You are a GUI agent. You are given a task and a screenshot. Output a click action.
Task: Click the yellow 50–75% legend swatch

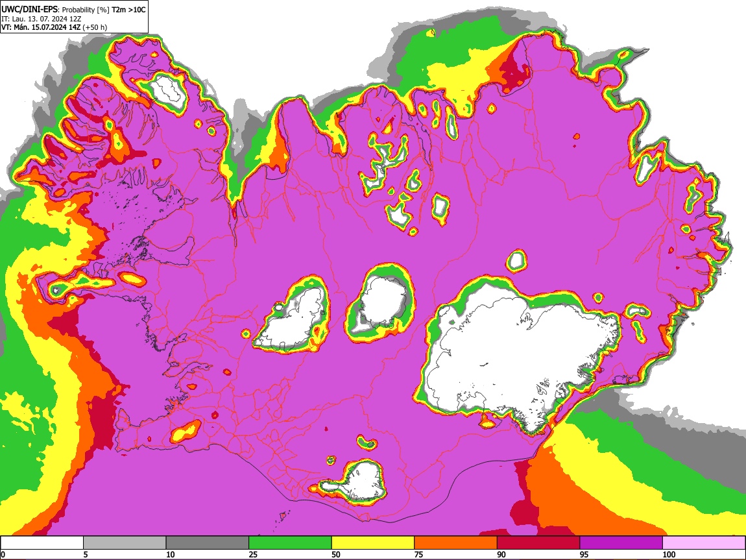373,542
